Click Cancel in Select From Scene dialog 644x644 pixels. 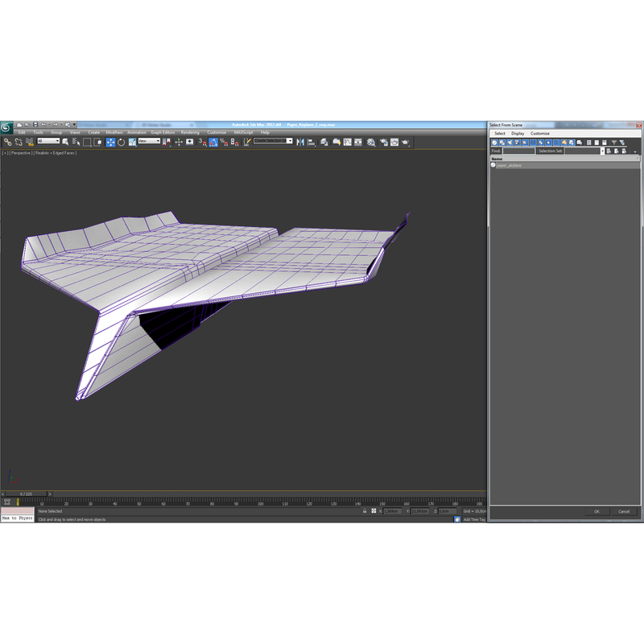click(x=625, y=511)
